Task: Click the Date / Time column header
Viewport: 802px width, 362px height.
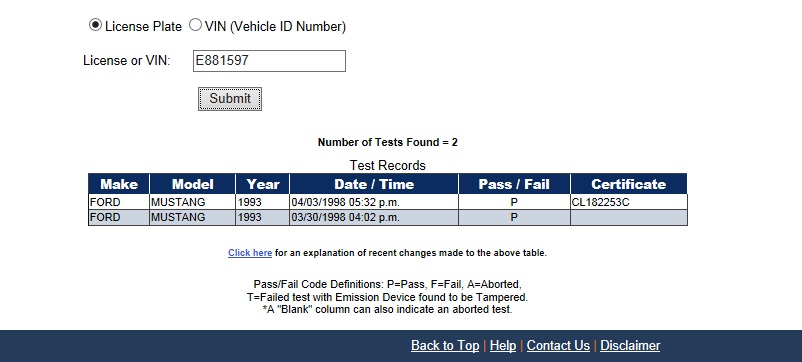Action: [x=374, y=184]
